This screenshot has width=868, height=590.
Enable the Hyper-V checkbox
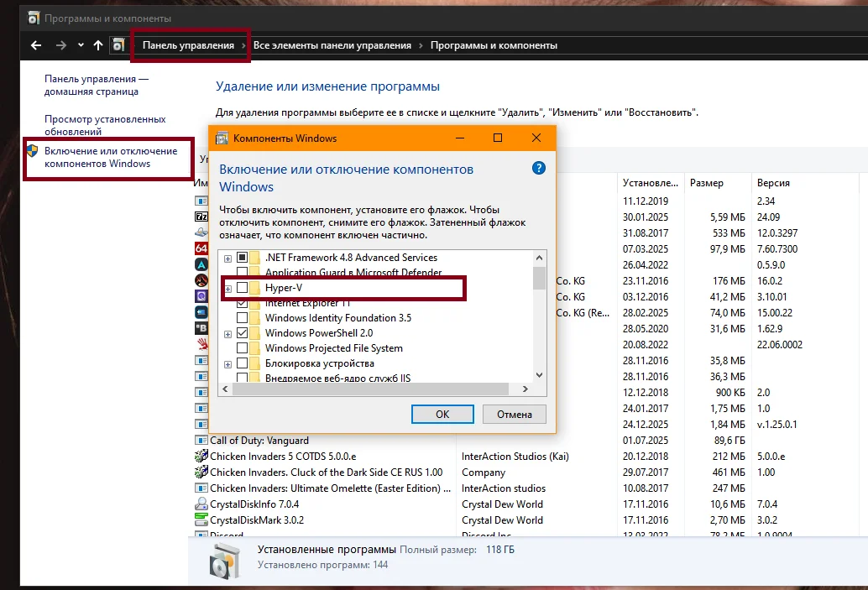click(x=242, y=288)
